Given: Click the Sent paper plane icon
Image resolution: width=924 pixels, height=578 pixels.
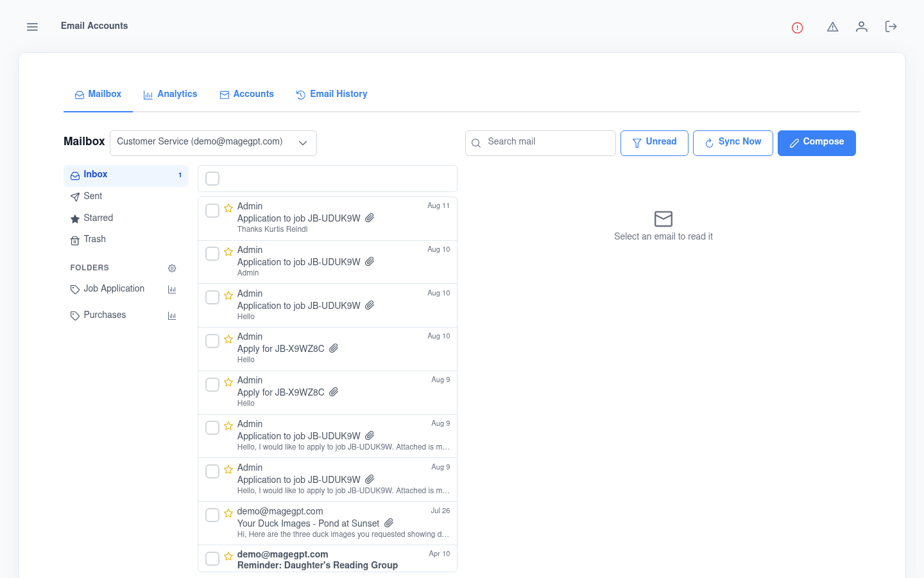Looking at the screenshot, I should click(75, 197).
